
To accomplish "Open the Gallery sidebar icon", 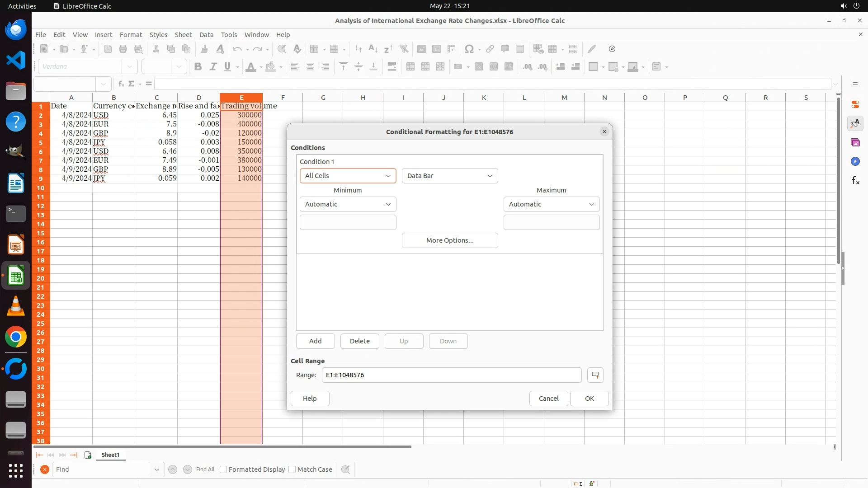I will pos(855,143).
